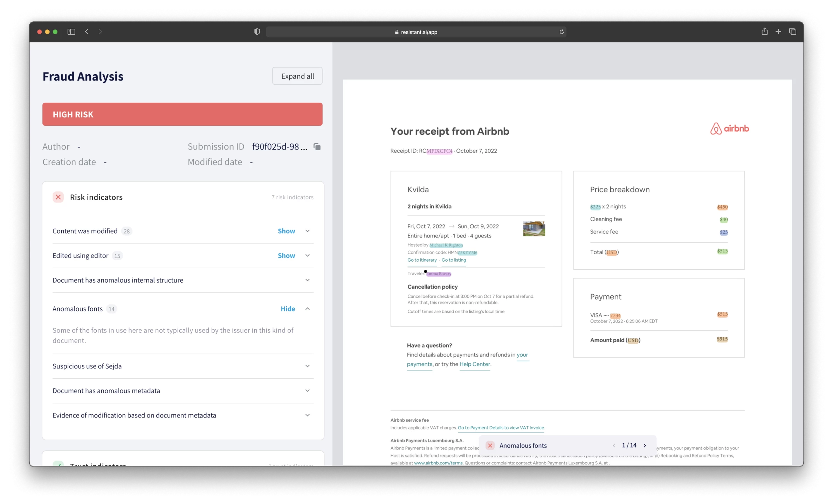
Task: Open a new tab with the plus icon
Action: [778, 32]
